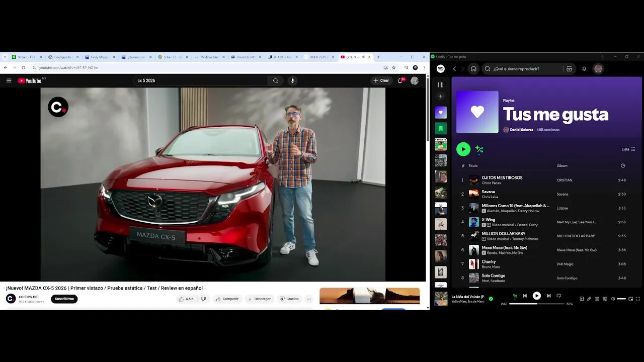
Task: Open connect to device icon
Action: (605, 299)
